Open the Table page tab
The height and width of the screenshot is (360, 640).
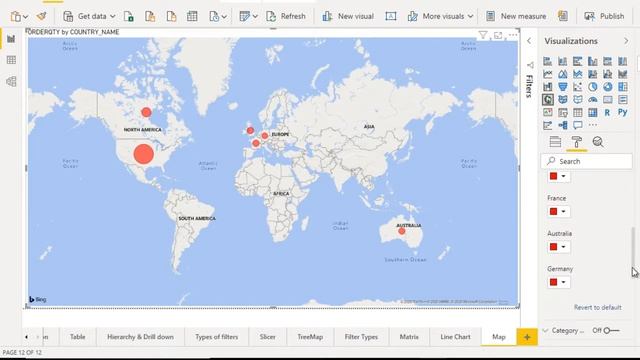coord(78,337)
